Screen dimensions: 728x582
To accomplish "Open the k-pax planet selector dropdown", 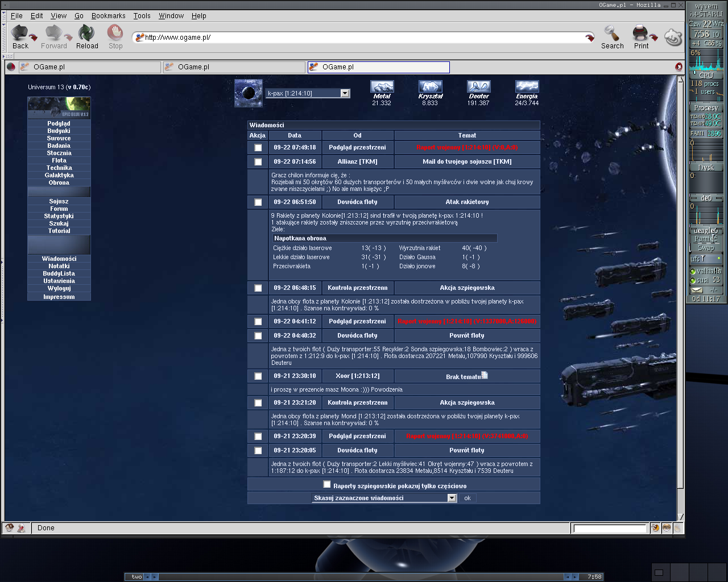I will (x=345, y=93).
